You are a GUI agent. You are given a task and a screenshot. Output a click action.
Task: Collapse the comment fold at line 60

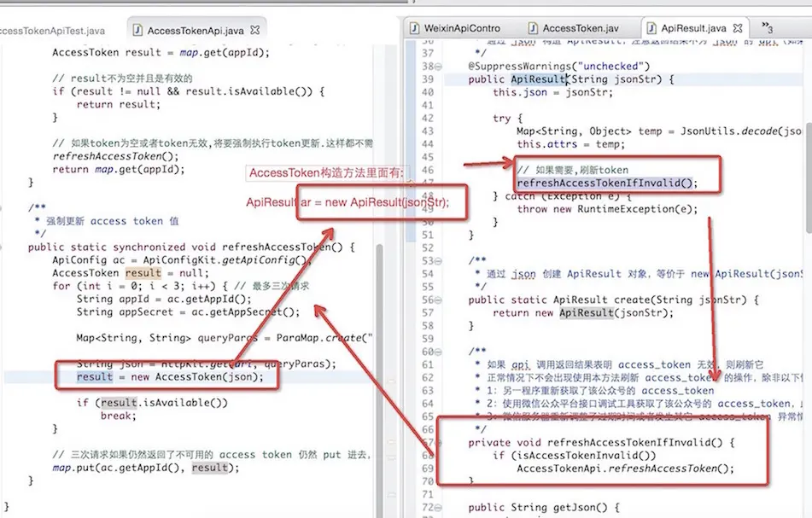click(x=438, y=352)
